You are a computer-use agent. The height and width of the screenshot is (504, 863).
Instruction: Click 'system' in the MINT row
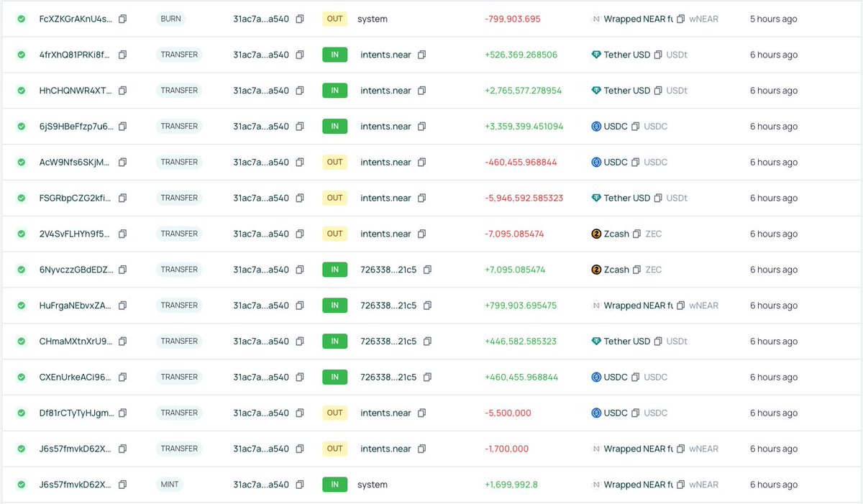(373, 485)
